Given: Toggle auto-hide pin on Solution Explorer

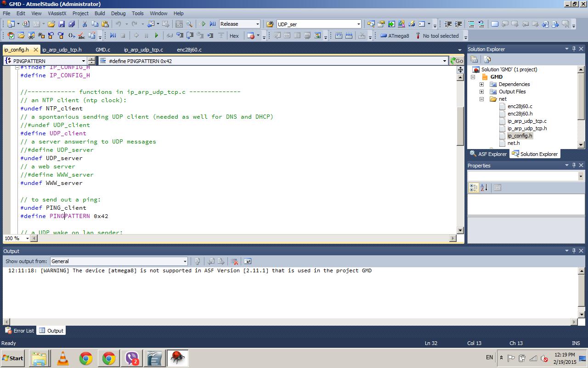Looking at the screenshot, I should point(574,49).
